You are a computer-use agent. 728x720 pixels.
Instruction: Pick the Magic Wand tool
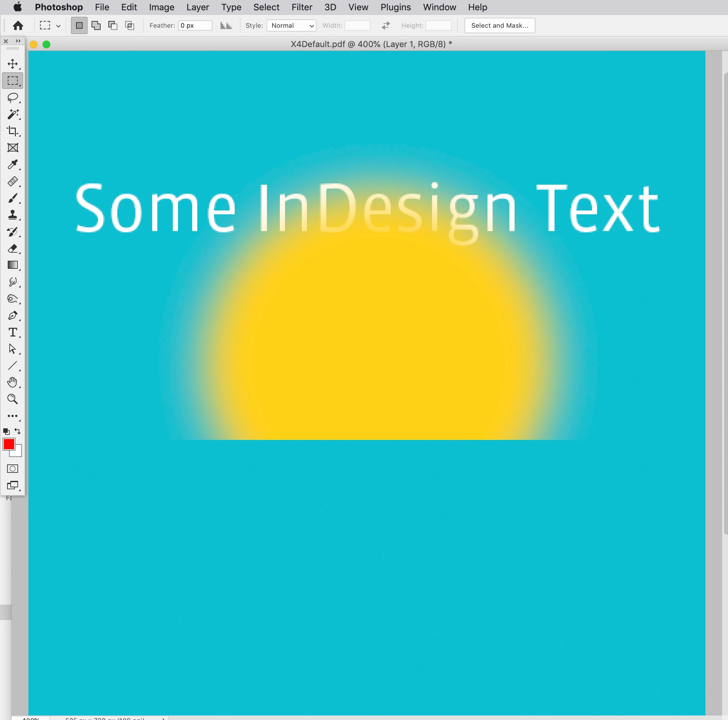tap(13, 114)
